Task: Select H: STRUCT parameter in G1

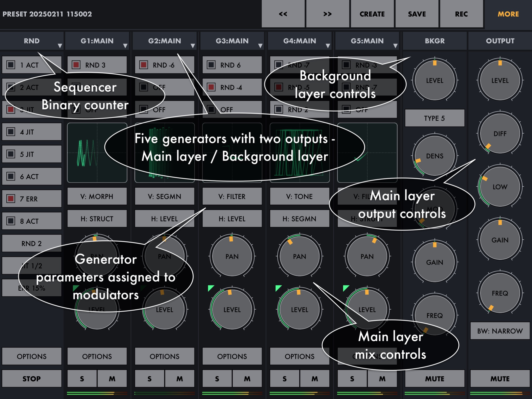Action: pyautogui.click(x=97, y=219)
